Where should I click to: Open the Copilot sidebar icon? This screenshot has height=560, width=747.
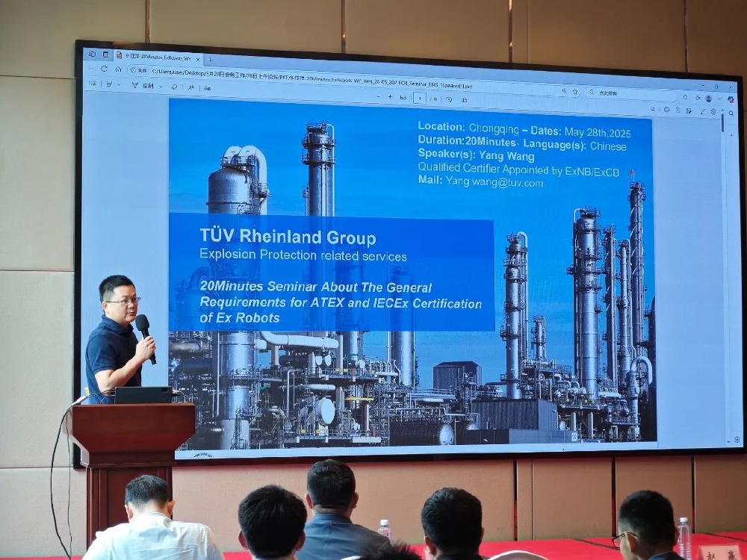731,100
